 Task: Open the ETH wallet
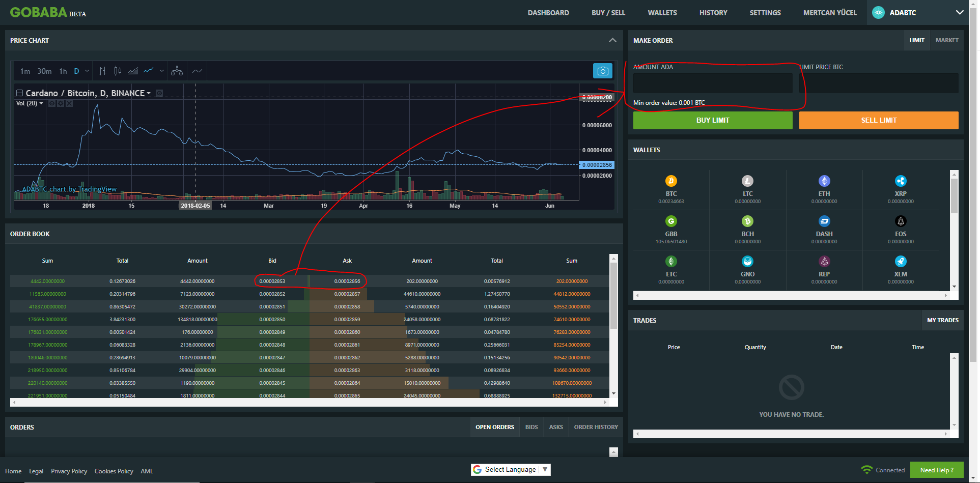824,189
